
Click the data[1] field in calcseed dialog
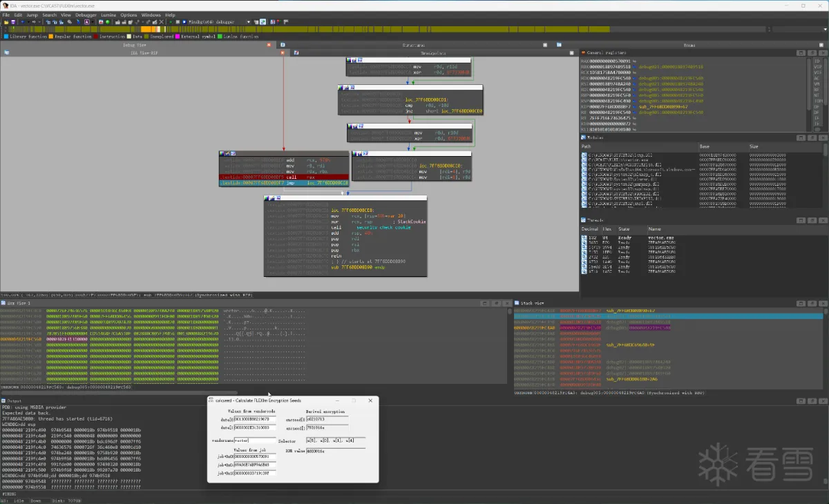click(x=255, y=427)
